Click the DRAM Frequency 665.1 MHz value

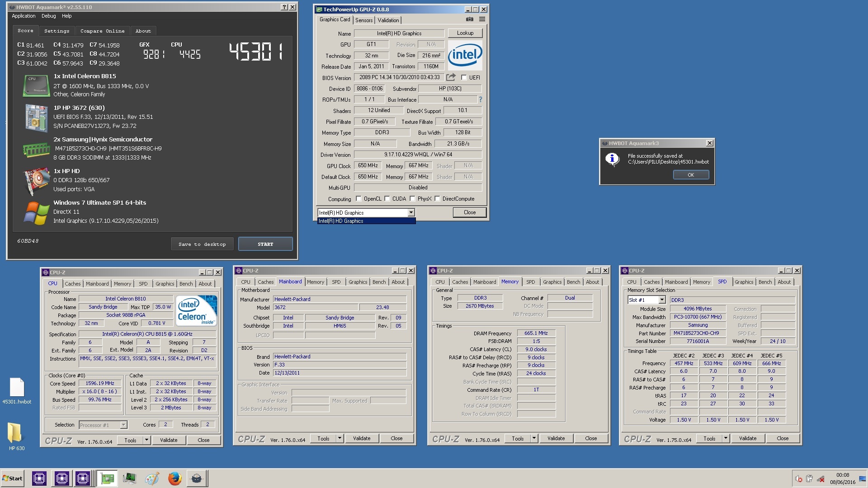[x=536, y=333]
